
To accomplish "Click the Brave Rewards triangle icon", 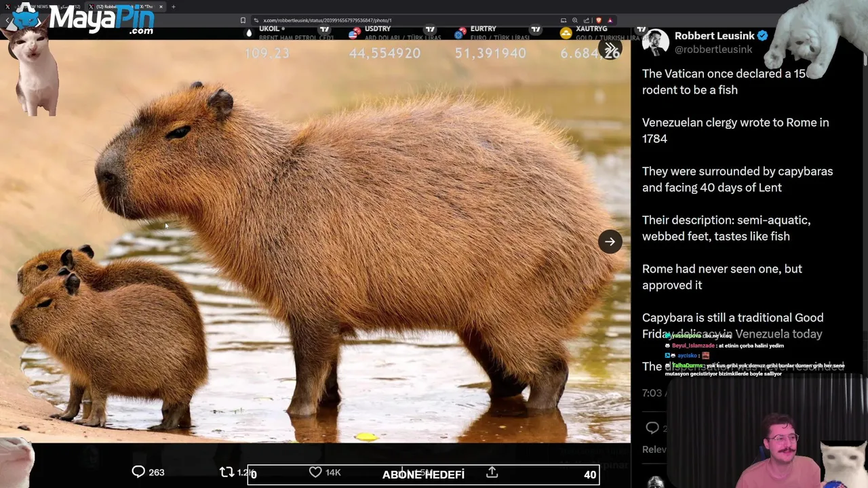I will 610,20.
